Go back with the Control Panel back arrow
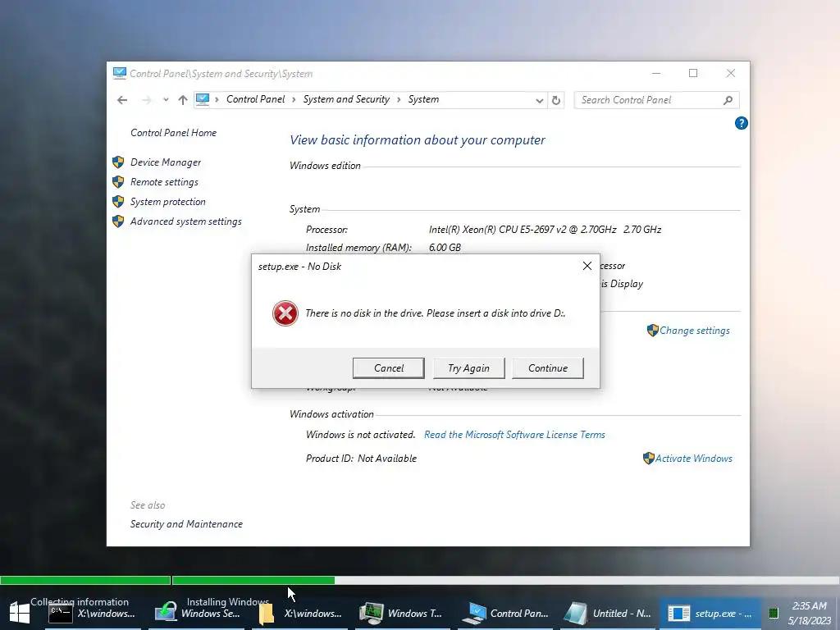Screen dimensions: 840x630 122,100
